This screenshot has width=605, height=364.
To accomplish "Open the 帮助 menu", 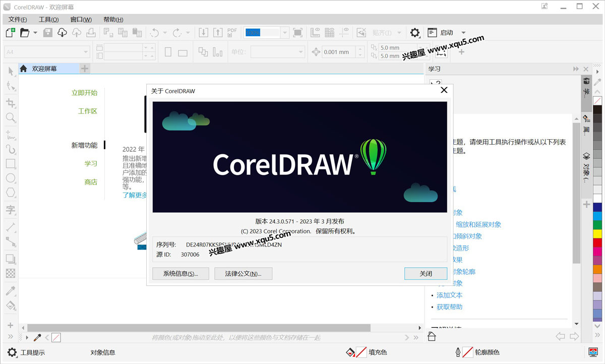I will pyautogui.click(x=113, y=20).
